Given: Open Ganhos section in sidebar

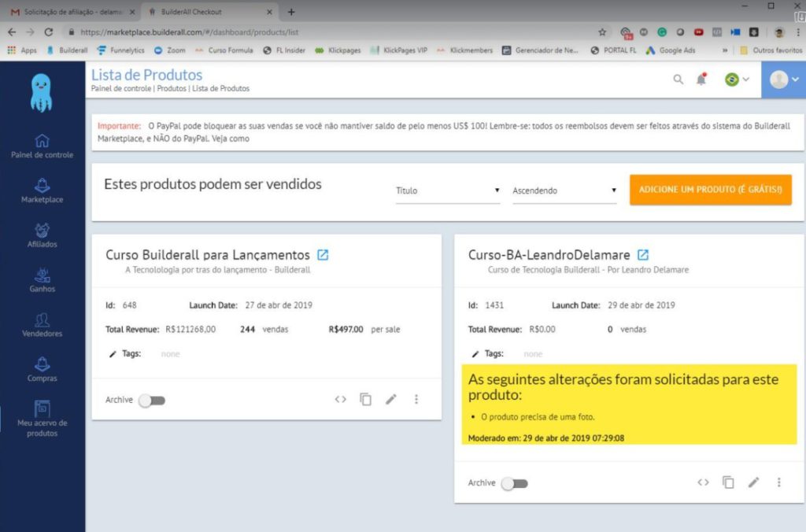Looking at the screenshot, I should tap(43, 280).
